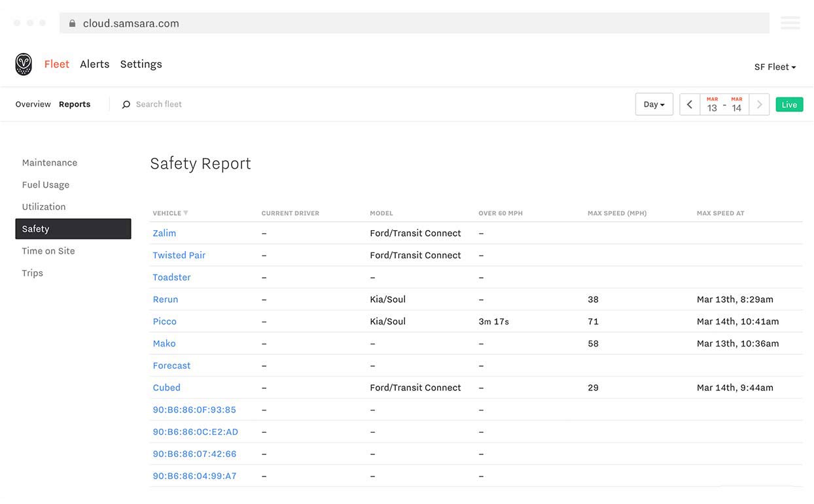This screenshot has height=504, width=814.
Task: Focus the Search fleet field
Action: tap(159, 105)
